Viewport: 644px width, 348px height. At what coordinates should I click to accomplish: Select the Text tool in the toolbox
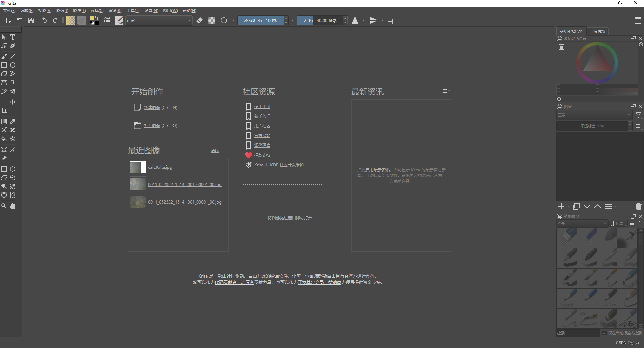[13, 37]
